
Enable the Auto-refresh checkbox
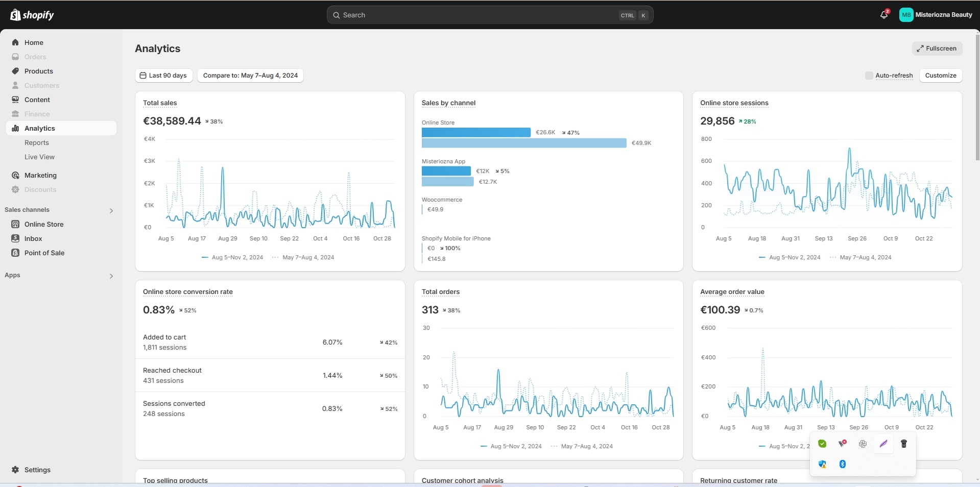coord(869,76)
